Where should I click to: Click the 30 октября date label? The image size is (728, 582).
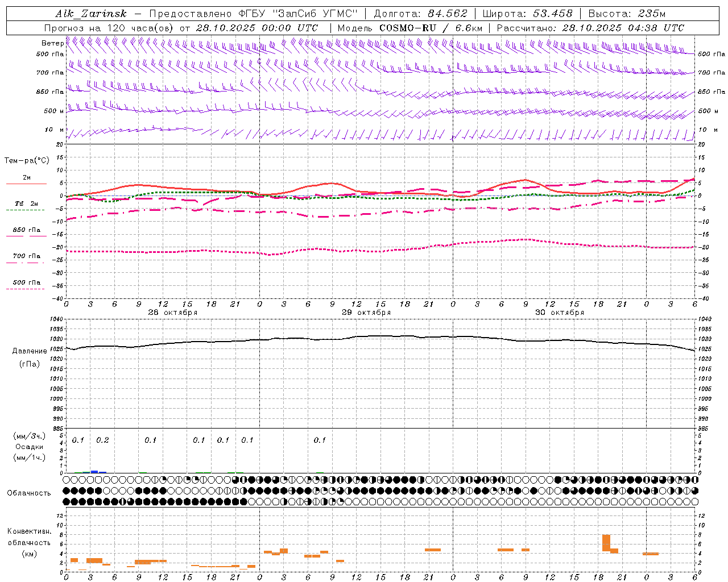[560, 313]
